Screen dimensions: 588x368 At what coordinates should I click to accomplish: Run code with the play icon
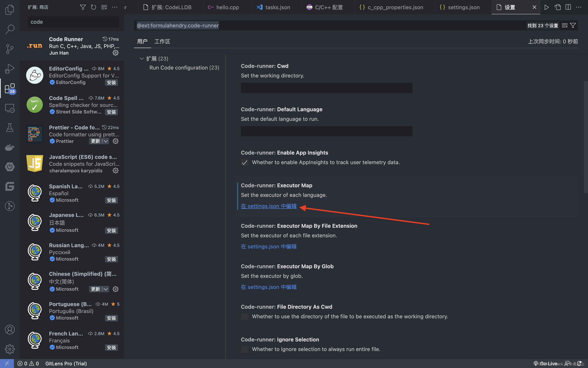[546, 7]
